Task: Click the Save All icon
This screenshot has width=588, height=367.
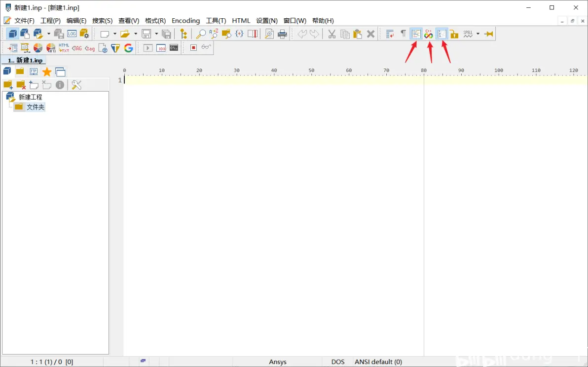Action: [167, 34]
